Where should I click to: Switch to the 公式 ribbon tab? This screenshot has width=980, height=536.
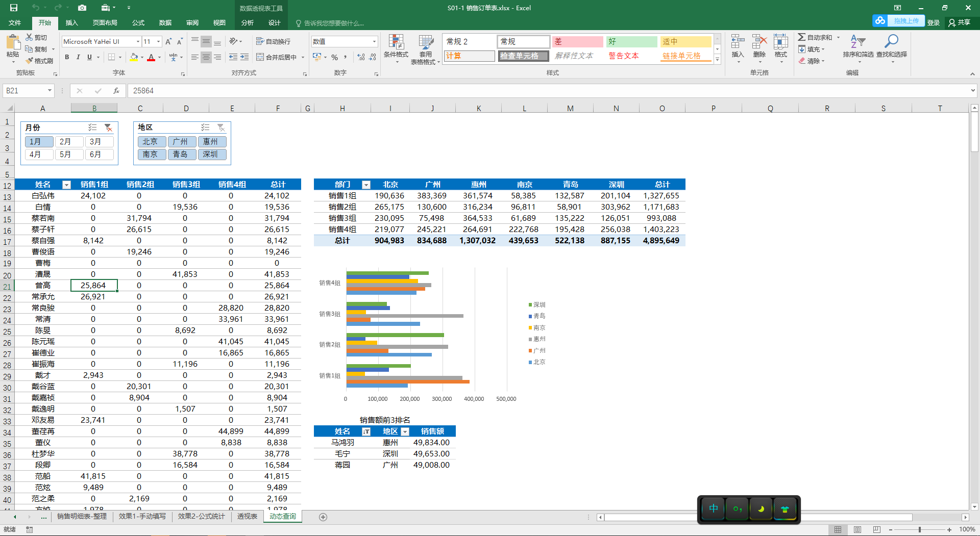point(138,23)
